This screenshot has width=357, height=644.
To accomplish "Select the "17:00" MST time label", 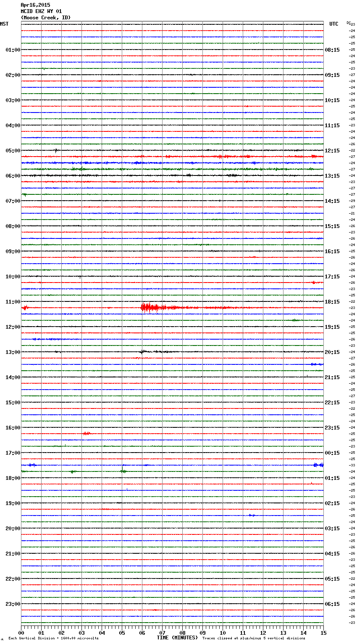I will [13, 453].
